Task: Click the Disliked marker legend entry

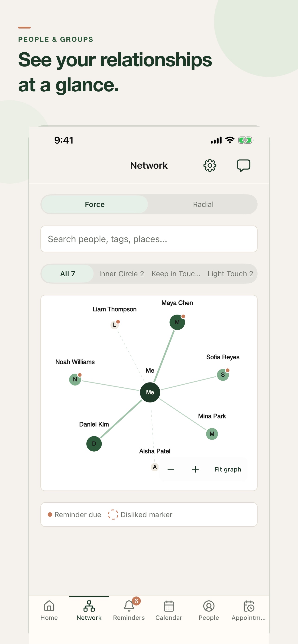Action: 140,514
